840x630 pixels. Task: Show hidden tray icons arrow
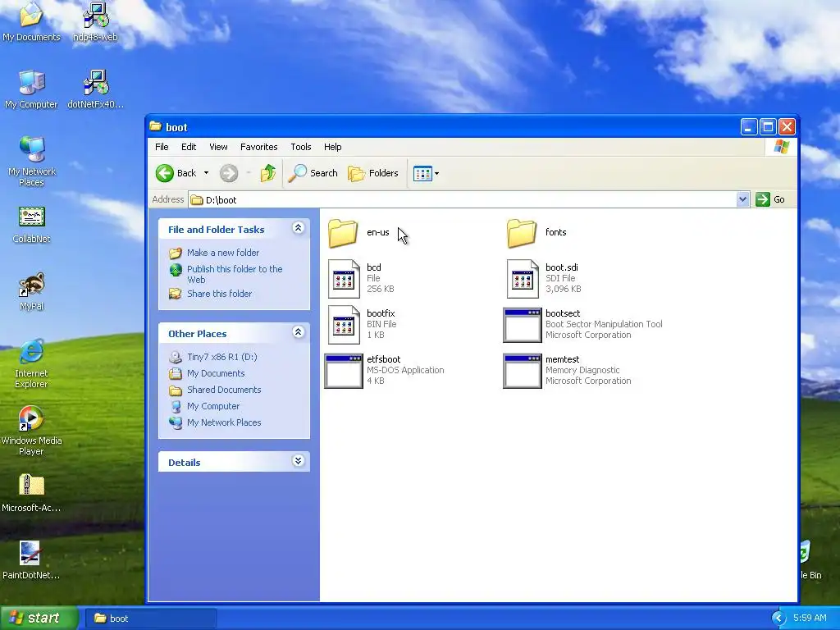(x=778, y=619)
